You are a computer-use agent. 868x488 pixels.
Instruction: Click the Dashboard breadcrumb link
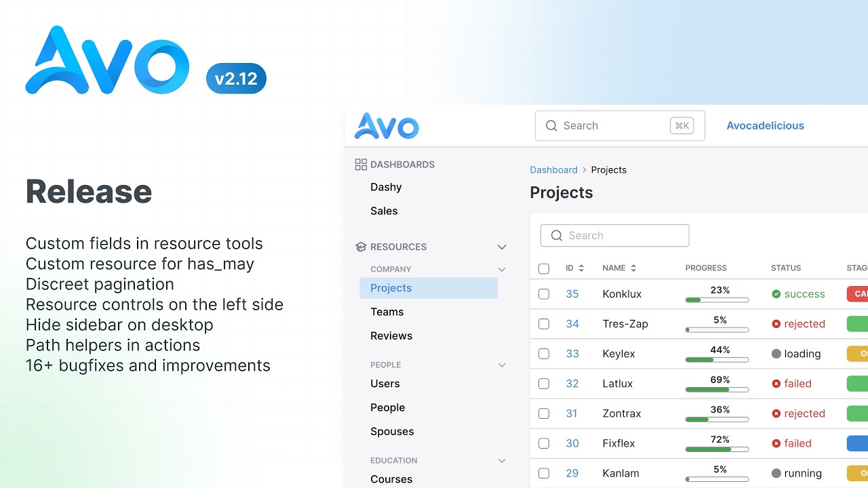click(x=554, y=170)
